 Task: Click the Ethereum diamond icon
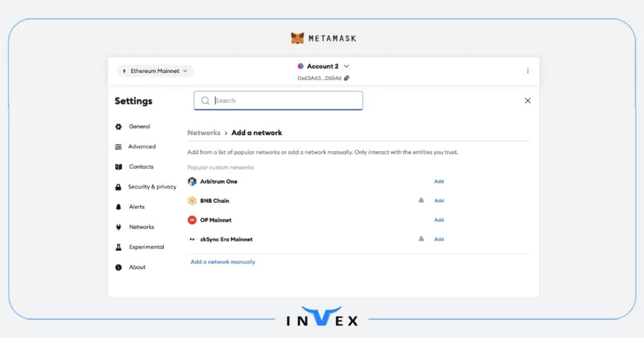pos(125,71)
